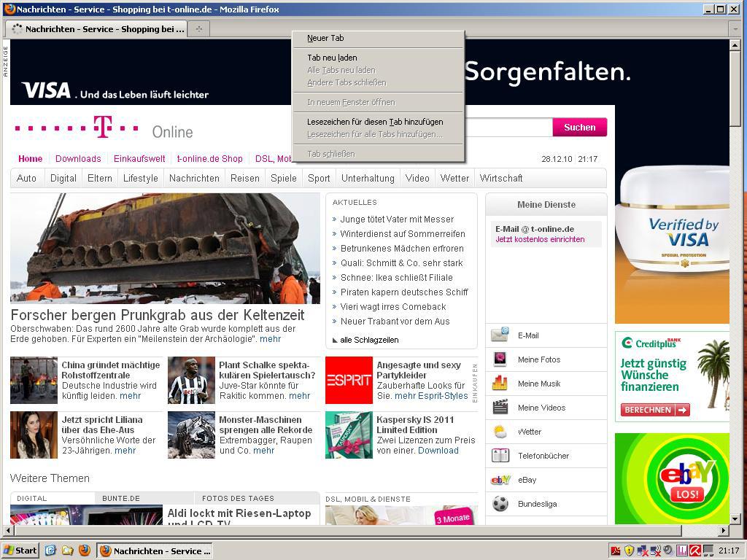Image resolution: width=747 pixels, height=560 pixels.
Task: Open the Meine Fotos picture icon
Action: tap(500, 359)
